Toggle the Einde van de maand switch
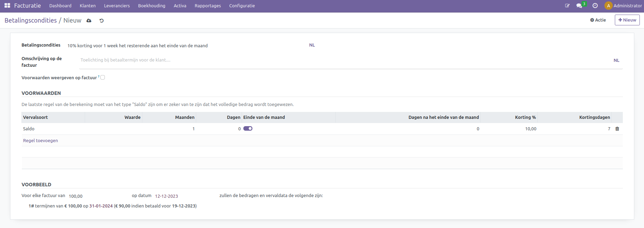The height and width of the screenshot is (228, 644). pos(248,129)
